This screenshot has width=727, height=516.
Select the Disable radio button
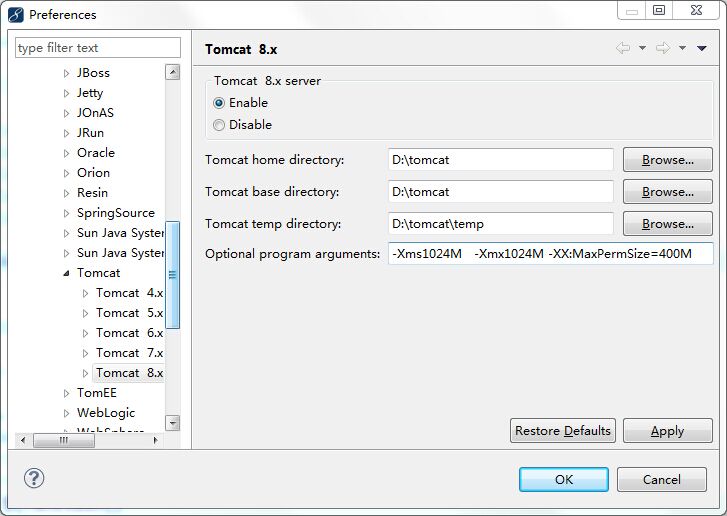(x=219, y=125)
